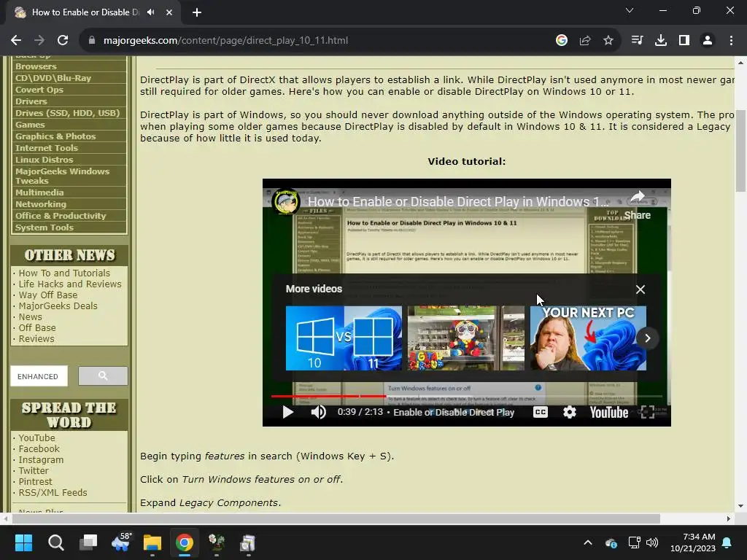Open the MajorGeeks channel avatar in the video
Viewport: 747px width, 560px height.
coord(285,202)
